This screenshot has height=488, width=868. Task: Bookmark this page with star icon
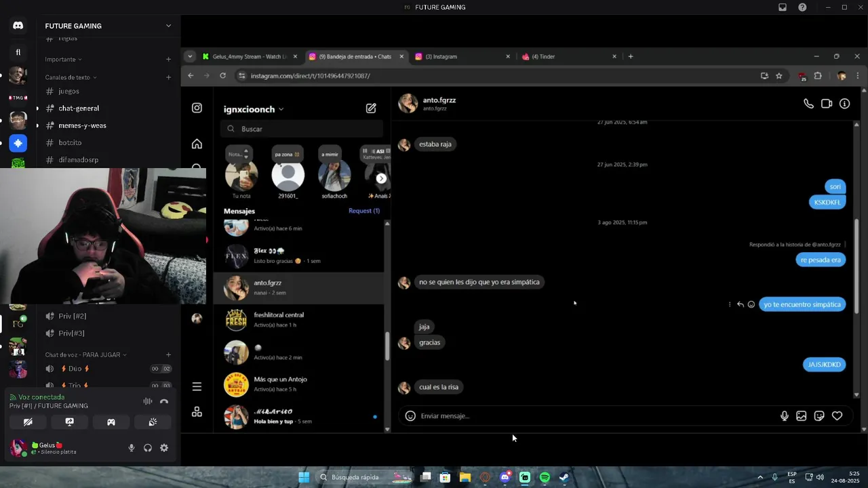[779, 76]
